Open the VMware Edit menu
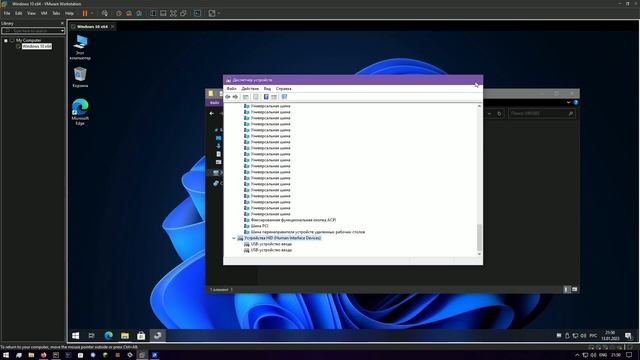This screenshot has height=360, width=640. pos(18,13)
